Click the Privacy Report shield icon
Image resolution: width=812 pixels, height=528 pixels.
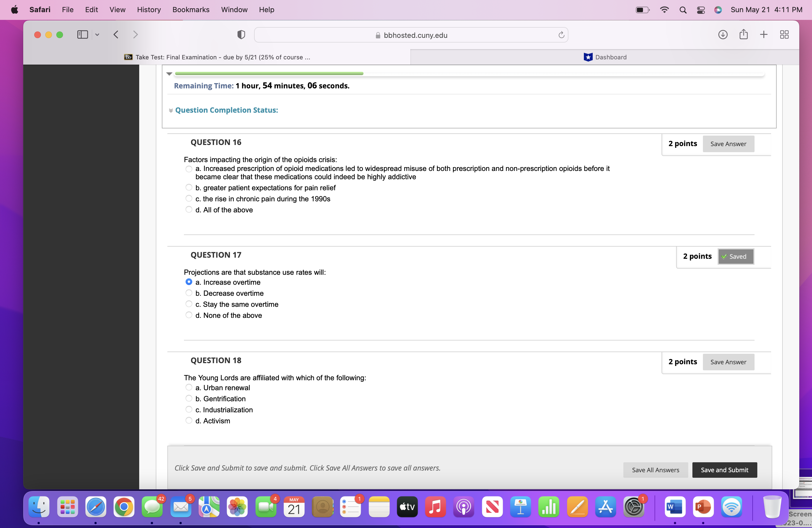click(241, 35)
